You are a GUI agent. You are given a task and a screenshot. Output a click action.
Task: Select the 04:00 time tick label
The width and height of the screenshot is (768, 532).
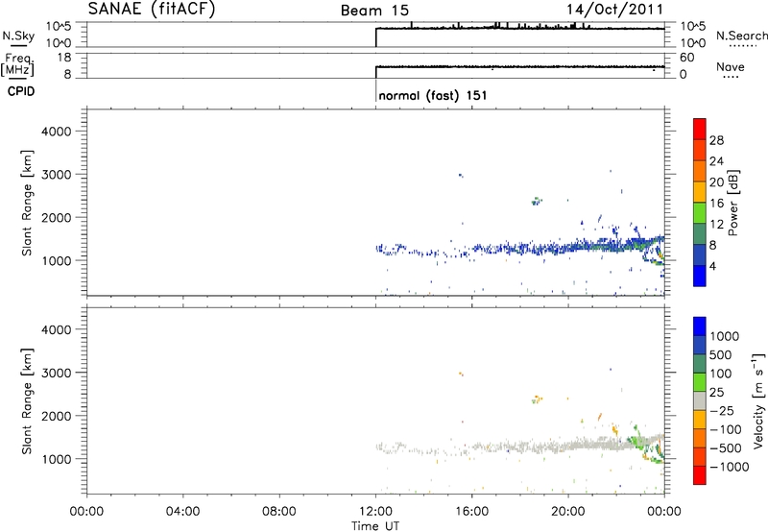(182, 512)
